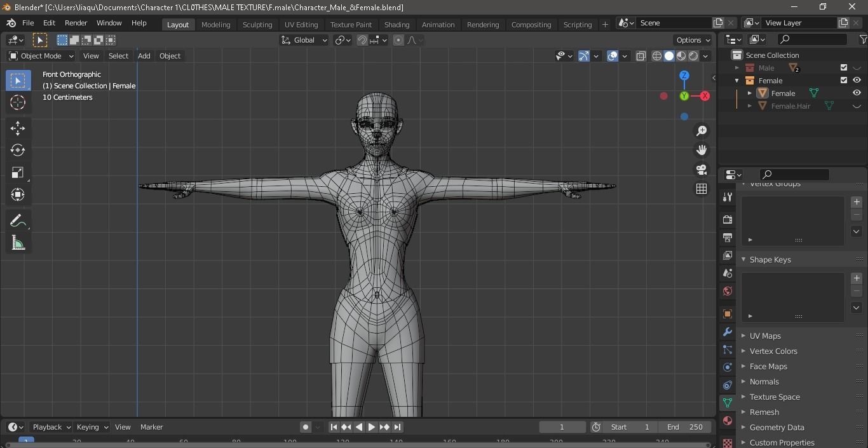The image size is (868, 448).
Task: Open the Render properties tab
Action: 728,219
